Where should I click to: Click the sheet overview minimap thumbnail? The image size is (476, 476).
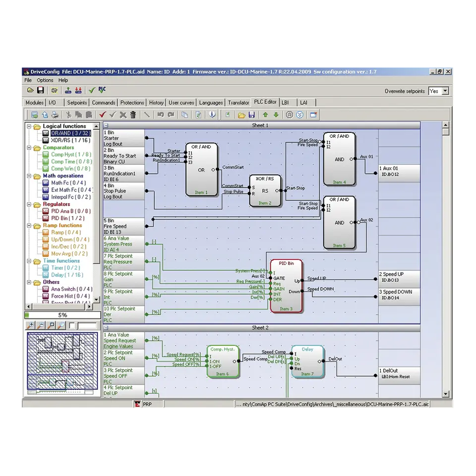click(62, 363)
